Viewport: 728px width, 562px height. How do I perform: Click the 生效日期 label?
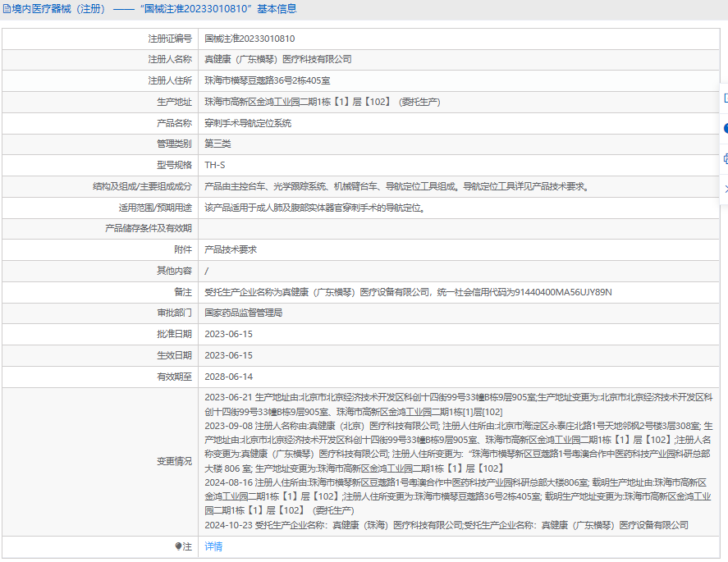pos(174,355)
